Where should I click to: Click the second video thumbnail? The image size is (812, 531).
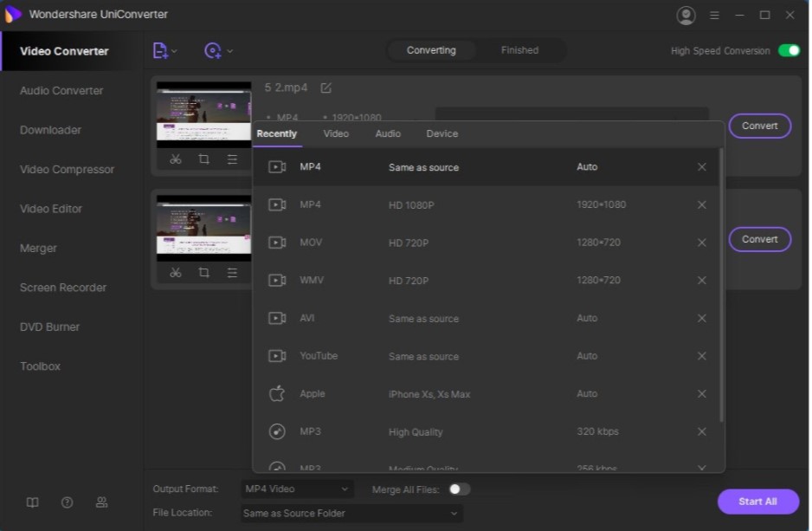pos(203,228)
